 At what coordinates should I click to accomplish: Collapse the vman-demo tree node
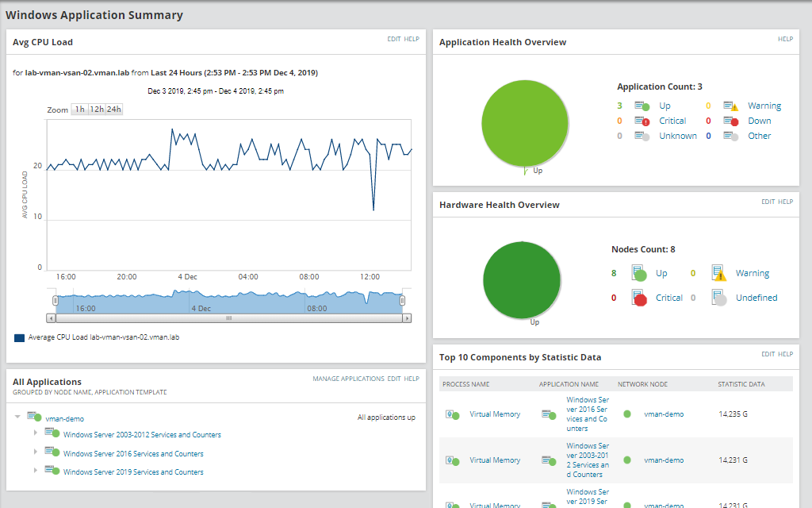point(17,418)
